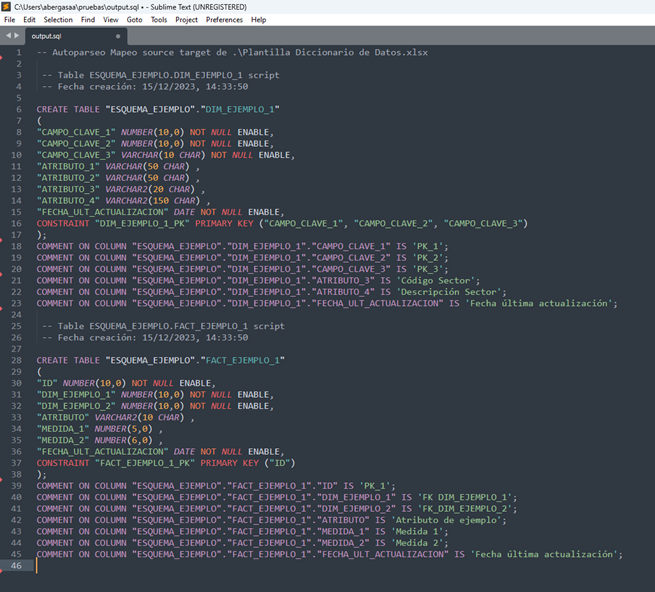Click 'Medida 1' comment string

pos(417,531)
